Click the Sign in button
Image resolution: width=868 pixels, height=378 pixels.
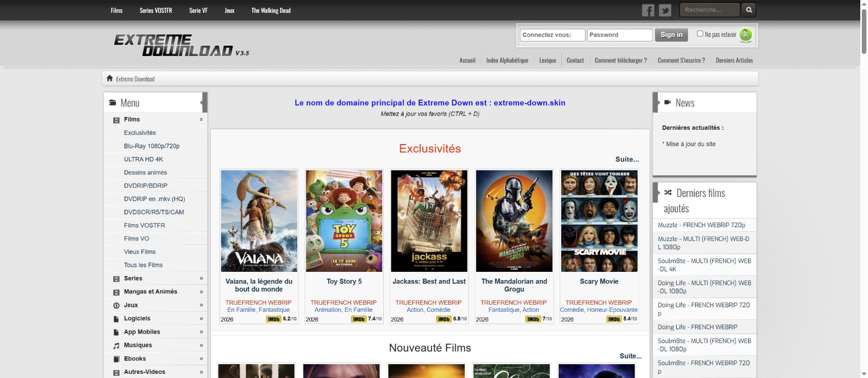coord(672,35)
